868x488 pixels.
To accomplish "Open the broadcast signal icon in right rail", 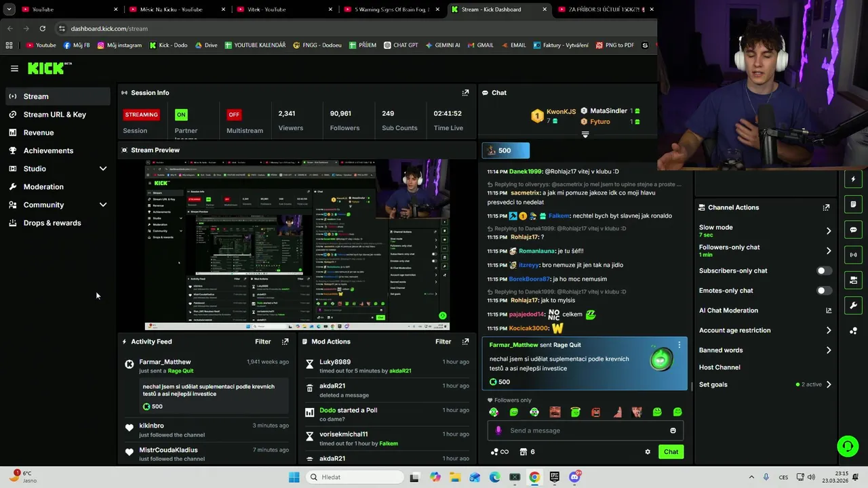I will coord(853,255).
